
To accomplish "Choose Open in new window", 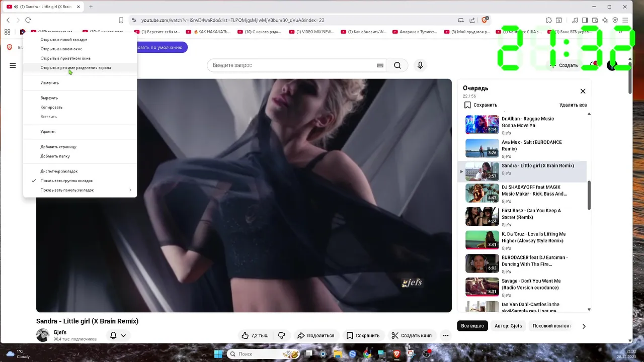I will click(x=61, y=49).
